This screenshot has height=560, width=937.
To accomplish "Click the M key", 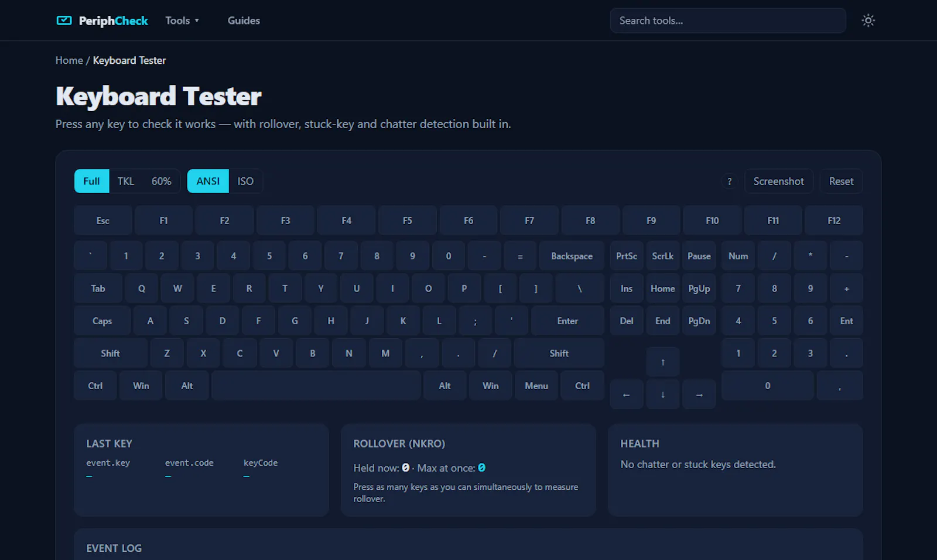I will [x=385, y=353].
